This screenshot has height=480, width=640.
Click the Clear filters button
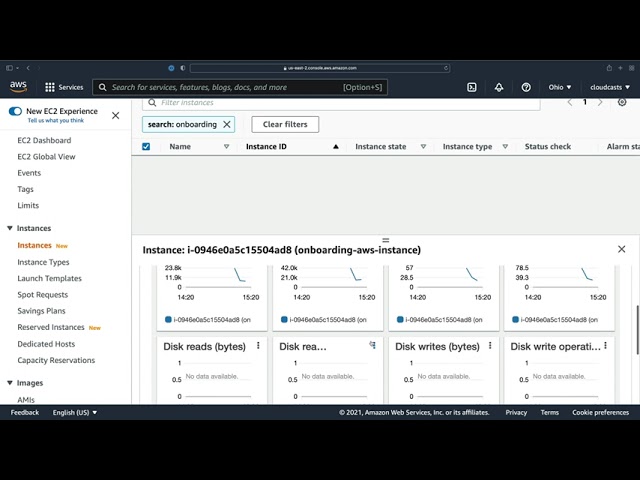(x=285, y=124)
